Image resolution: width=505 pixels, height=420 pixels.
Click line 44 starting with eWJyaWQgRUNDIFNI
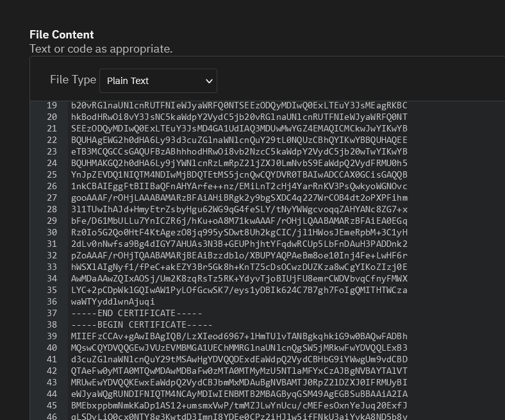pos(239,394)
